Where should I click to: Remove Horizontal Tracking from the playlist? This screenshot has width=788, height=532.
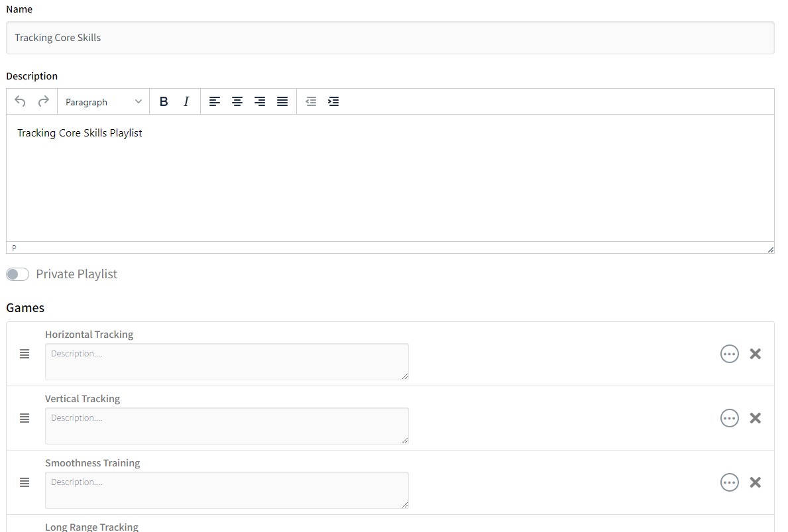click(x=755, y=354)
